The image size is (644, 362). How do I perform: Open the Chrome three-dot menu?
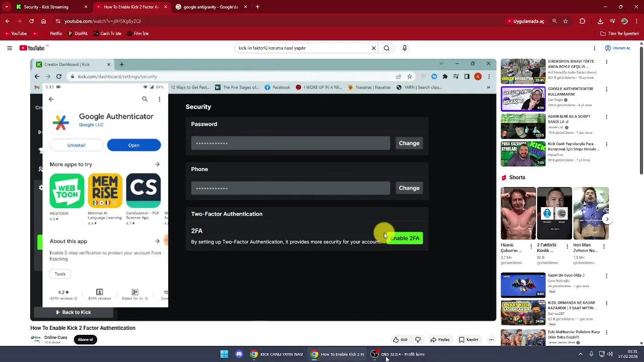coord(636,21)
